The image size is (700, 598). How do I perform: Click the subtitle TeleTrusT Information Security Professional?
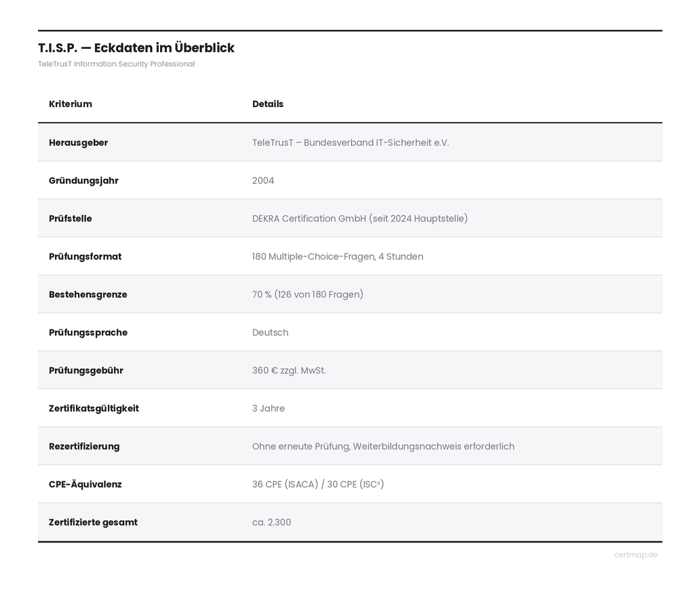coord(116,64)
